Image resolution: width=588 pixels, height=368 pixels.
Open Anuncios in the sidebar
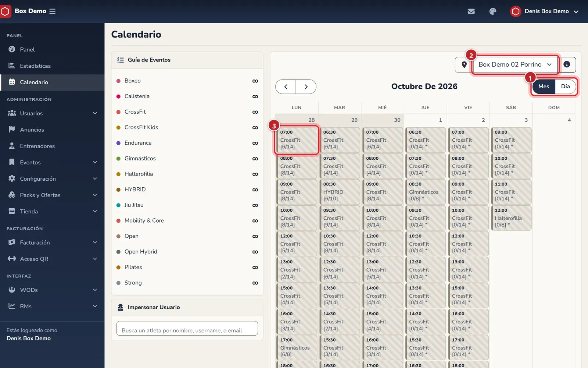click(x=52, y=130)
